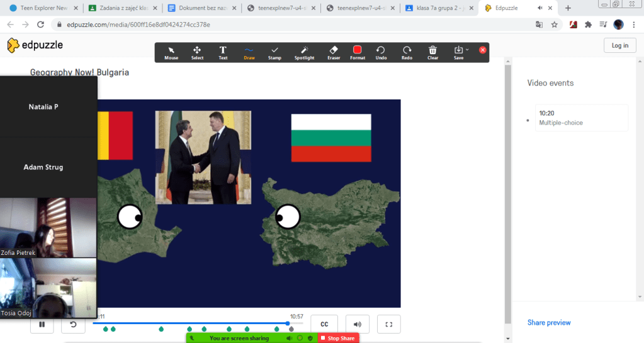Switch to Mouse pointer mode

click(x=171, y=52)
